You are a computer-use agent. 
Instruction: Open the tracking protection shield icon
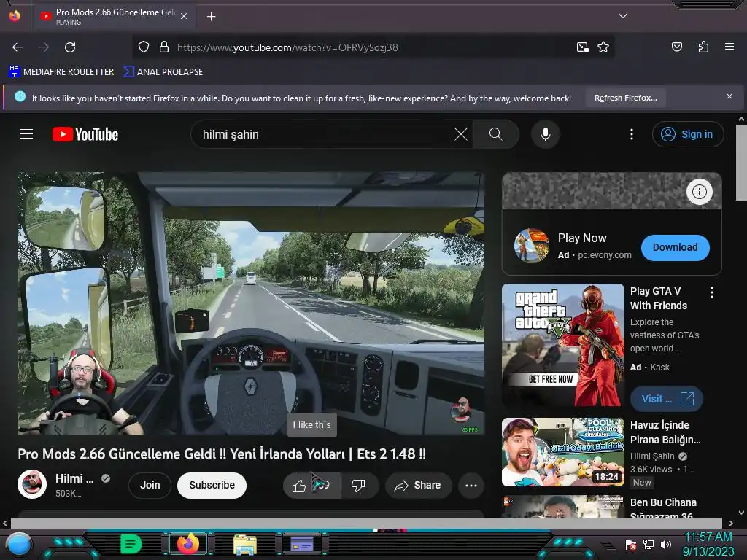pos(144,47)
